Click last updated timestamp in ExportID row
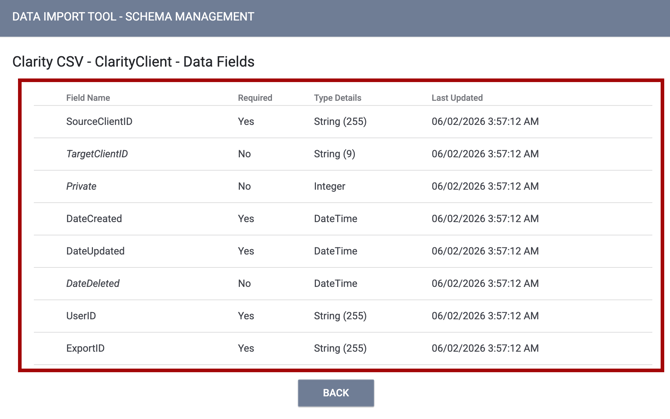Screen dimensions: 670x419 (485, 348)
